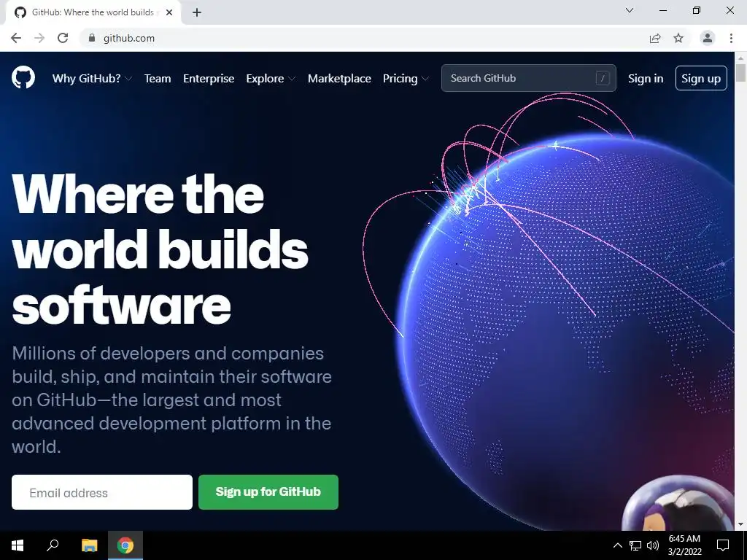Click the green Sign up for GitHub button

tap(268, 492)
